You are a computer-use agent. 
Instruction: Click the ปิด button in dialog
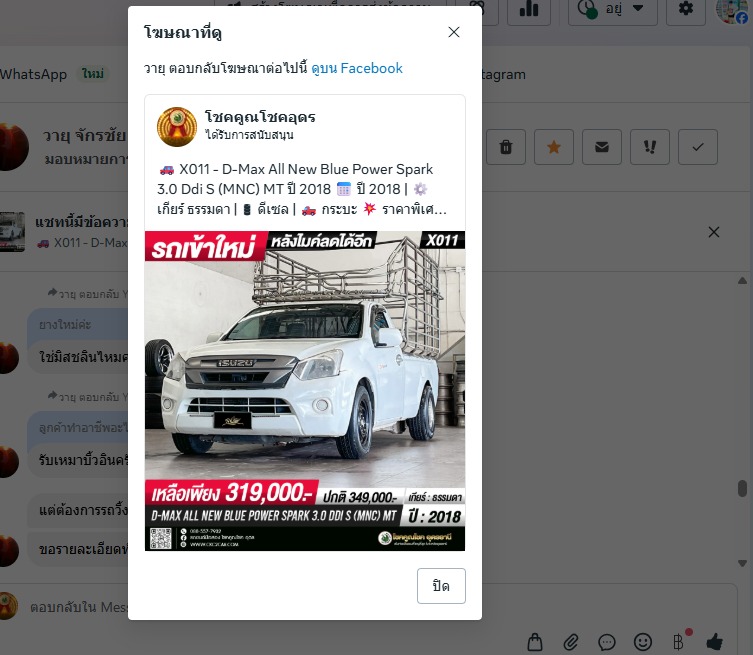pyautogui.click(x=441, y=586)
